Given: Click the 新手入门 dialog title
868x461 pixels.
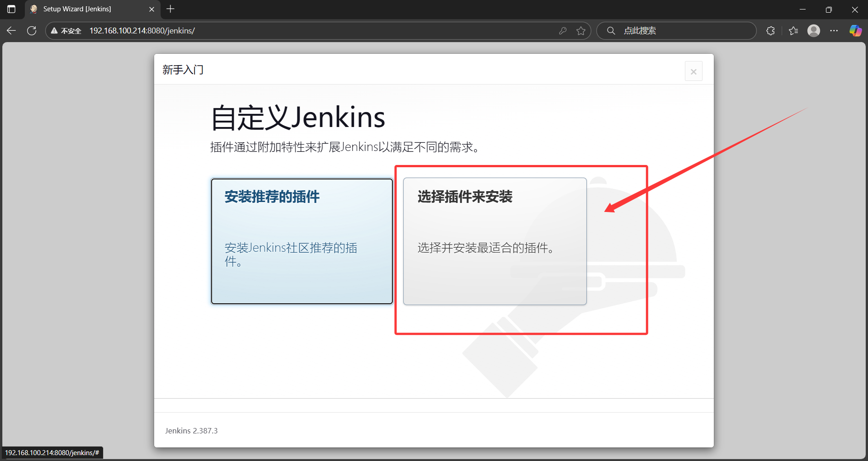Looking at the screenshot, I should 183,70.
